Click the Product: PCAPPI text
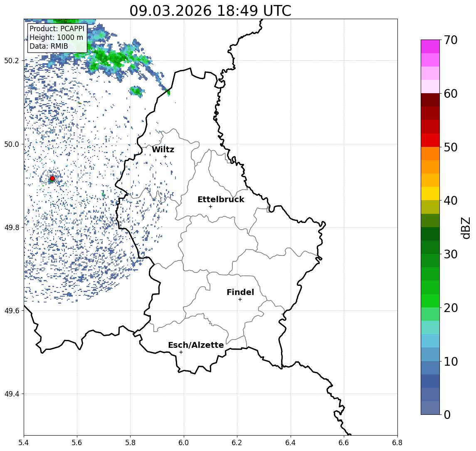This screenshot has height=451, width=476. click(x=57, y=29)
